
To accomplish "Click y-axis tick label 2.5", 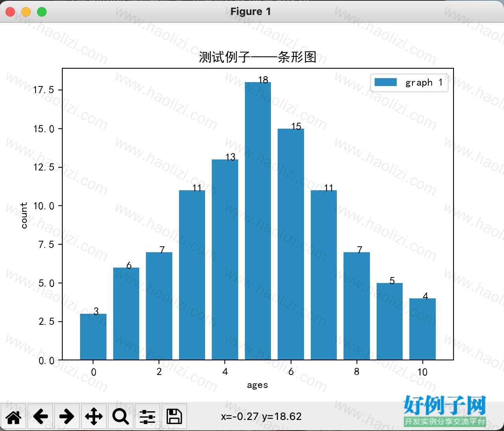I will pos(46,322).
